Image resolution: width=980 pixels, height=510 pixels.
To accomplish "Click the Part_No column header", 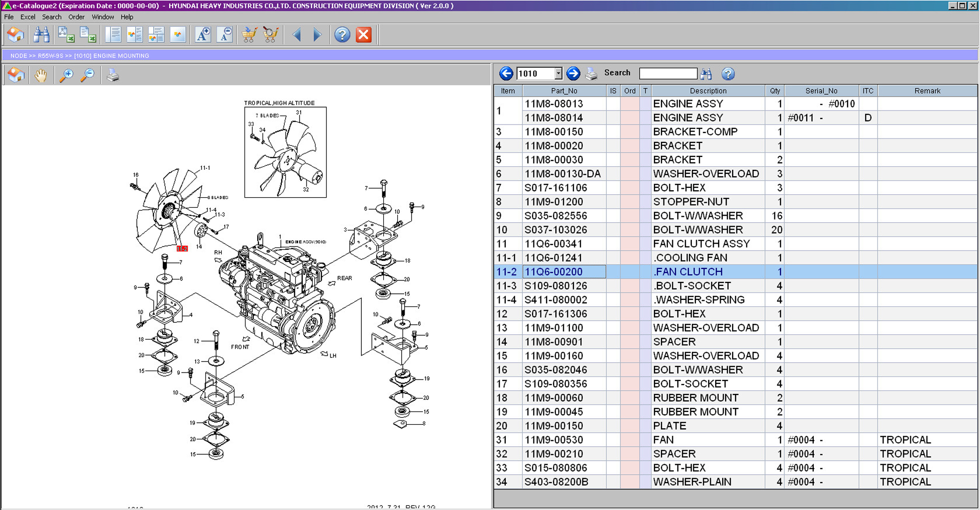I will coord(564,91).
